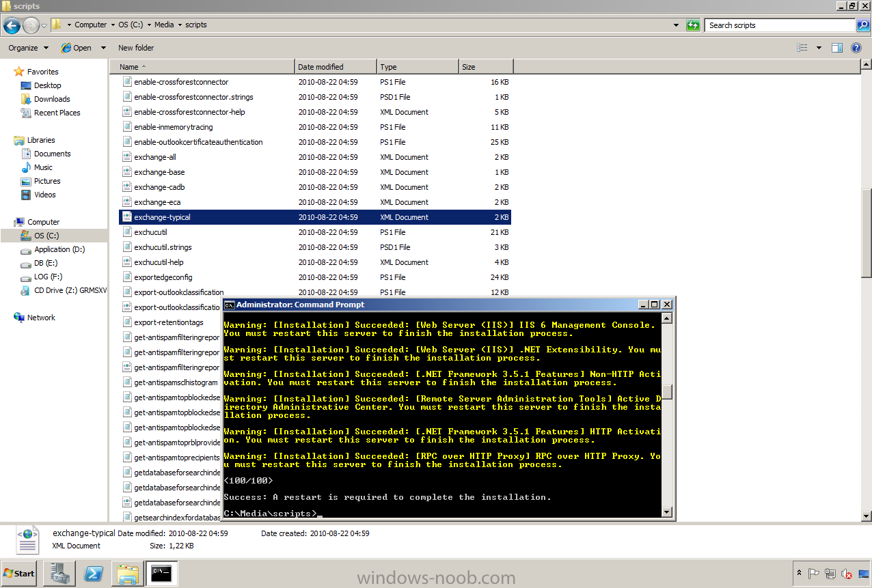Open Desktop in Favorites
Image resolution: width=872 pixels, height=588 pixels.
tap(48, 85)
